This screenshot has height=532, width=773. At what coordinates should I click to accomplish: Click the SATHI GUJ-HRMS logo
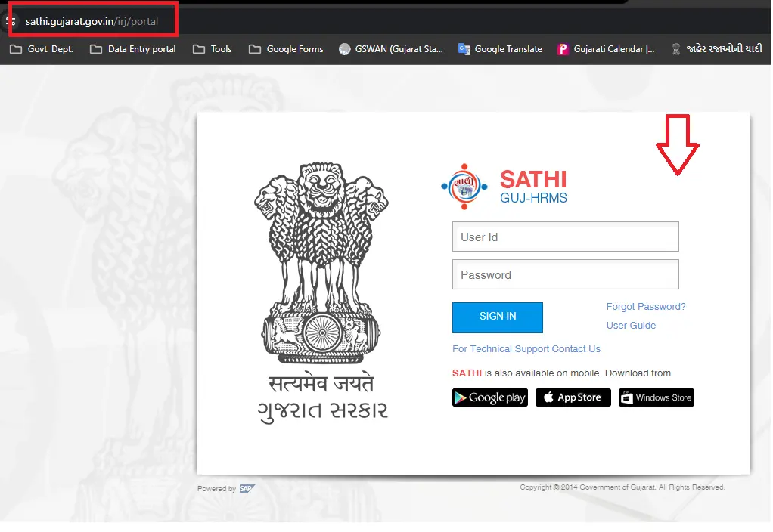(504, 187)
